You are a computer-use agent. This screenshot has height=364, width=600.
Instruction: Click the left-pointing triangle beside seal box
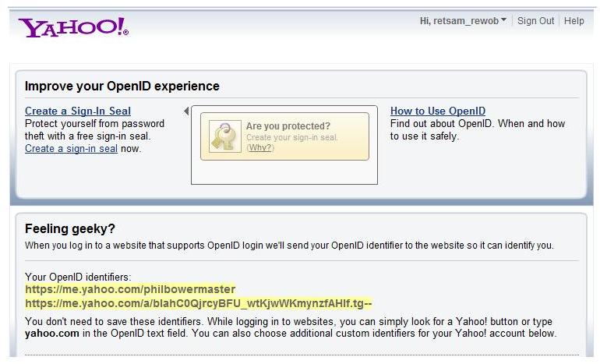[x=186, y=111]
